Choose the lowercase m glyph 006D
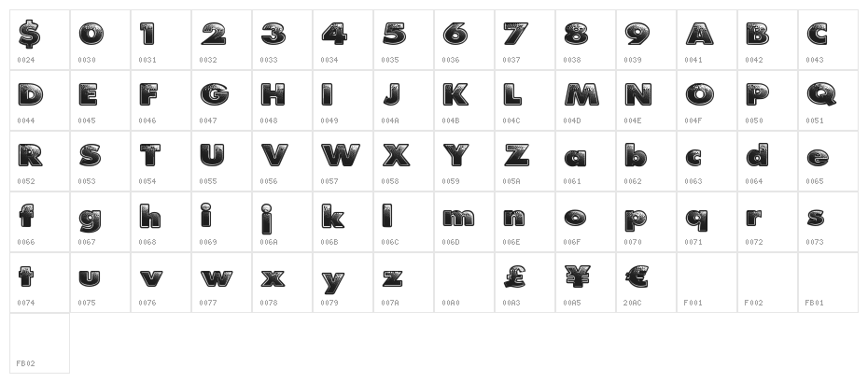The height and width of the screenshot is (383, 868). [x=458, y=218]
